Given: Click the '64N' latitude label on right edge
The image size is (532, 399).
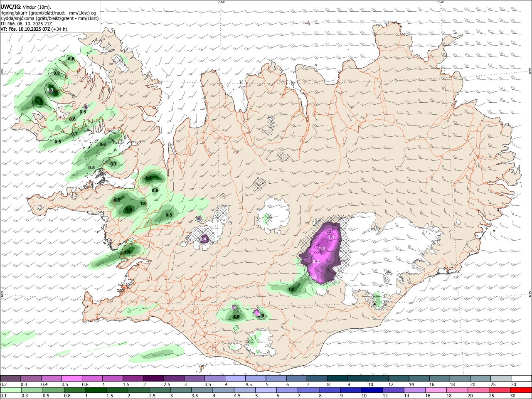Looking at the screenshot, I should point(530,294).
